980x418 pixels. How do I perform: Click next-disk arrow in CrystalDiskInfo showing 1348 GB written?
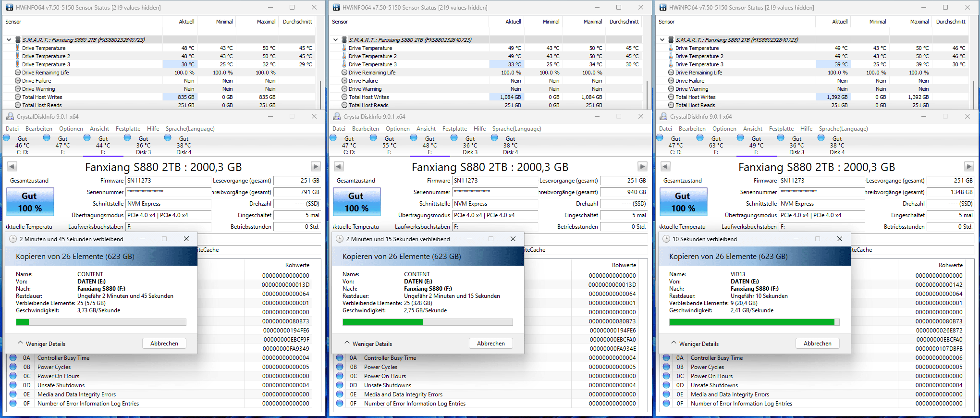click(969, 166)
